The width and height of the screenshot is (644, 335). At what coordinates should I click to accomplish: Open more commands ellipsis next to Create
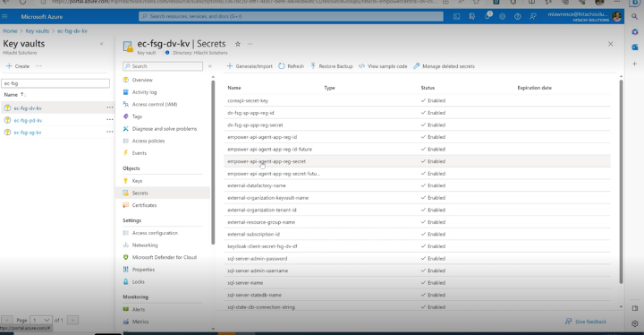(x=38, y=66)
